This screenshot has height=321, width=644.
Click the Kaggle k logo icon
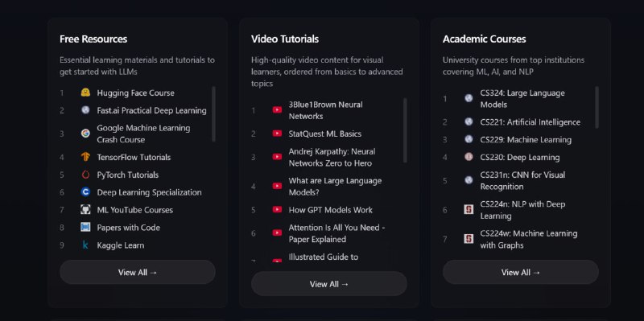[85, 245]
